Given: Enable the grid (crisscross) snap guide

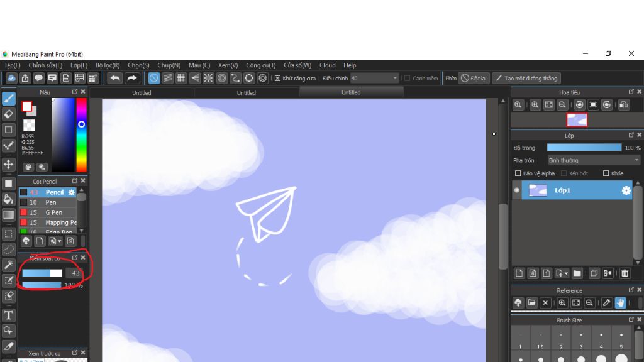Looking at the screenshot, I should tap(180, 78).
